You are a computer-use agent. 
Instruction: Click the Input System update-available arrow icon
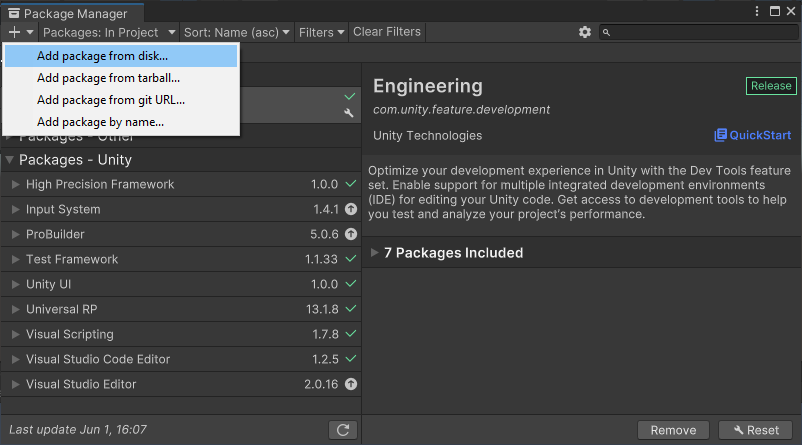coord(351,209)
